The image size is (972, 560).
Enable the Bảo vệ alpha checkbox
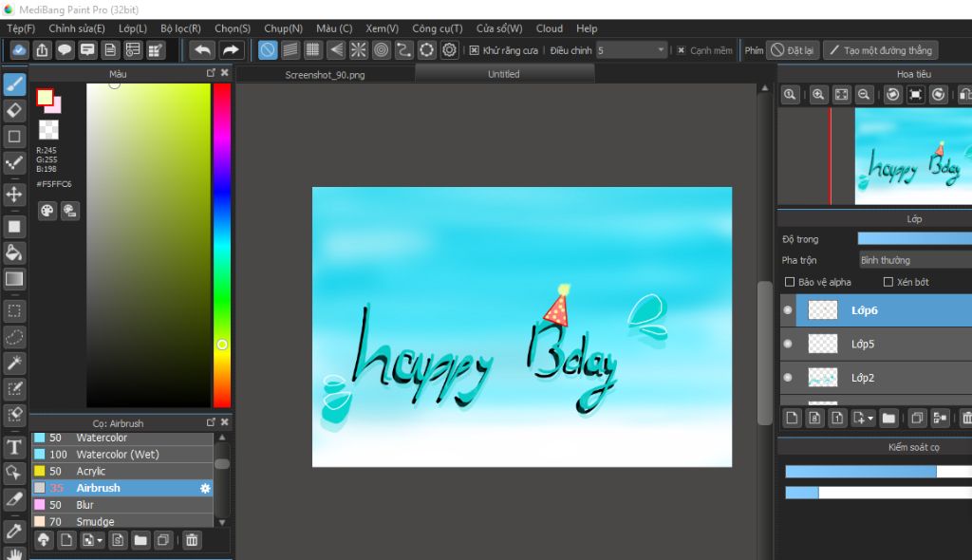click(x=790, y=282)
